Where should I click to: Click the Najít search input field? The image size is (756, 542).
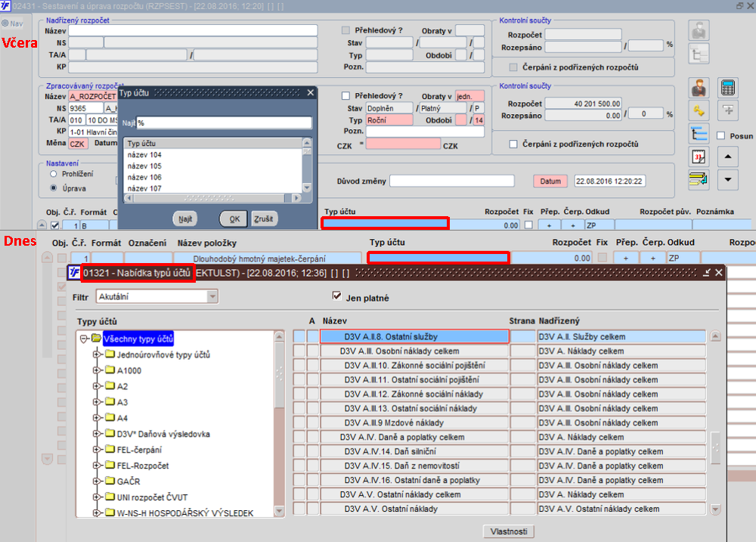225,123
